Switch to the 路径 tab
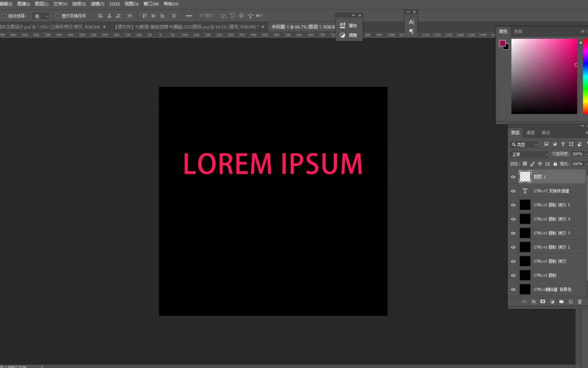Viewport: 588px width, 368px height. coord(545,133)
